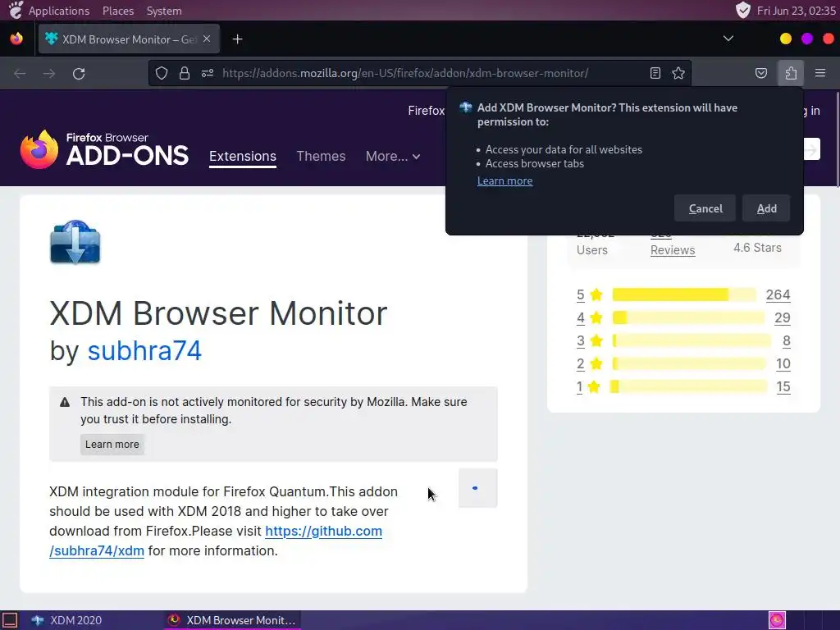Viewport: 840px width, 630px height.
Task: Open the 10 two-star reviews count
Action: (783, 363)
